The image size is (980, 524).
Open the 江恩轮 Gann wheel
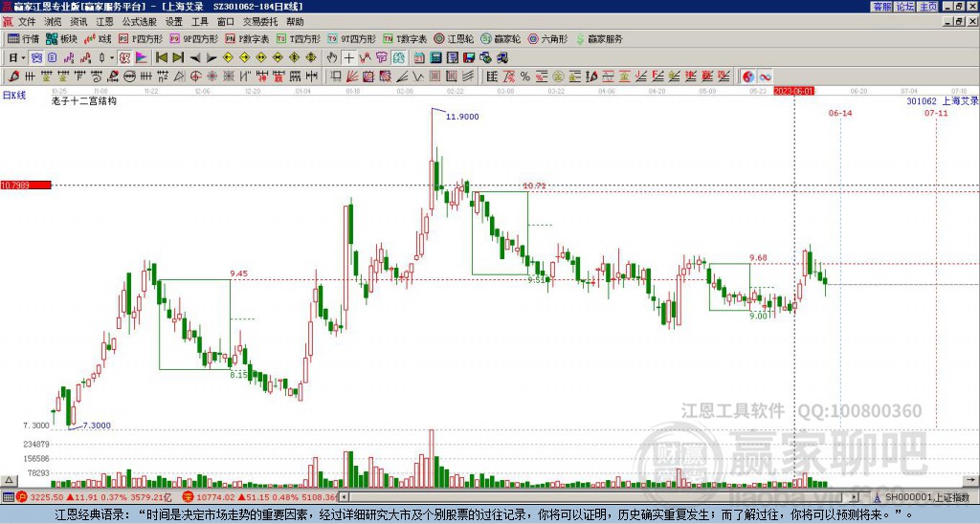click(x=454, y=38)
